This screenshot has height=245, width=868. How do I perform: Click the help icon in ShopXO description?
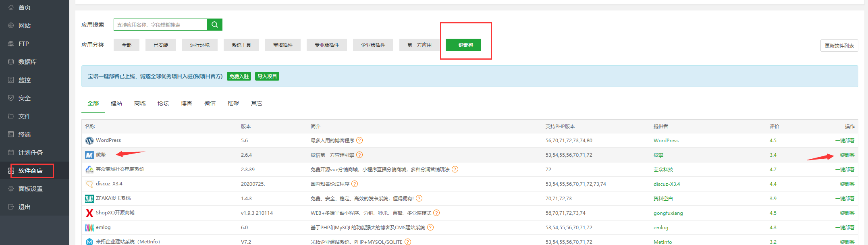pyautogui.click(x=436, y=213)
